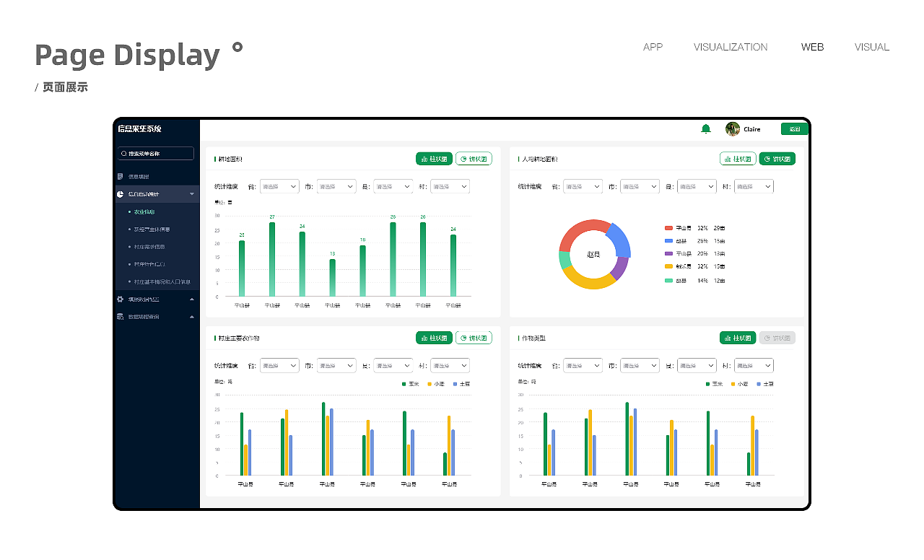The image size is (924, 560).
Task: Click the VISUALIZATION tab in top navigation
Action: (731, 47)
